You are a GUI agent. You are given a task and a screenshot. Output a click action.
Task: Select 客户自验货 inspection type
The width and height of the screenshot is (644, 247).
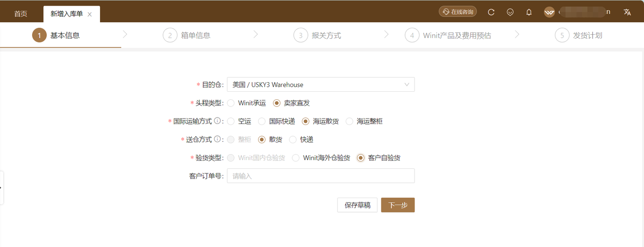click(x=378, y=158)
